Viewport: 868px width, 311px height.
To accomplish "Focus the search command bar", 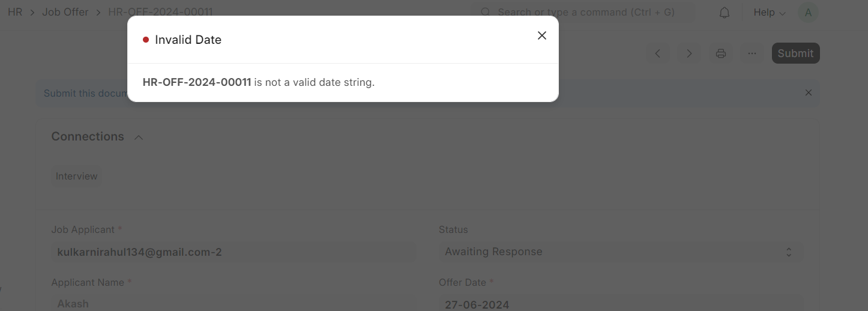I will [585, 12].
